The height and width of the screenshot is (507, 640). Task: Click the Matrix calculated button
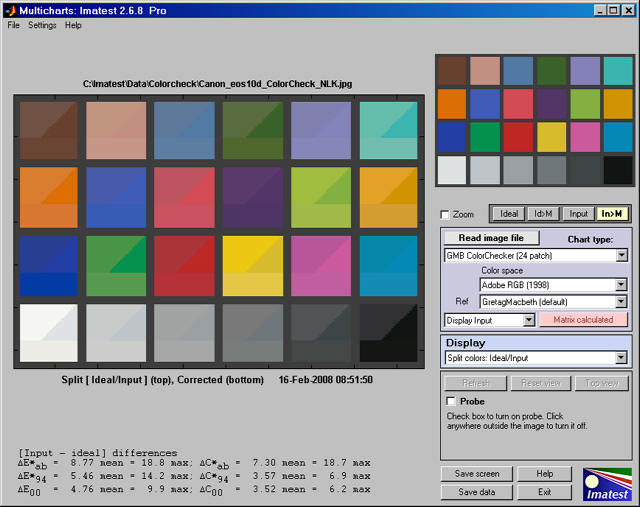pos(583,320)
